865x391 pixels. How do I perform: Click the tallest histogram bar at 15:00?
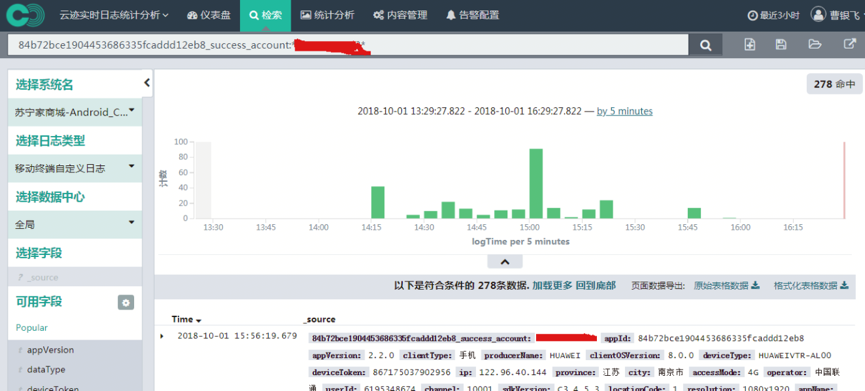536,184
